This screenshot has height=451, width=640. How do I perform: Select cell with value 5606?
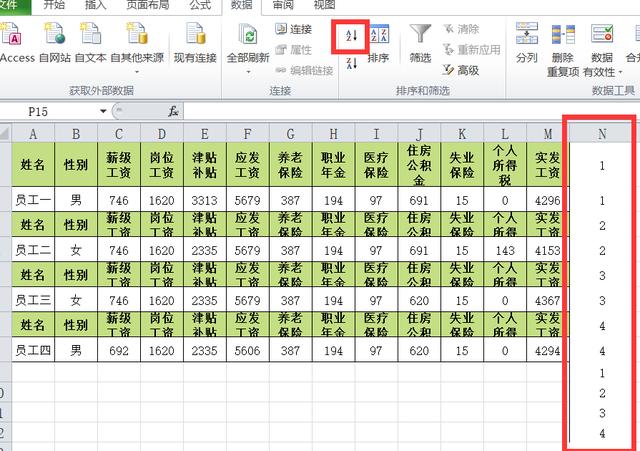tap(247, 350)
